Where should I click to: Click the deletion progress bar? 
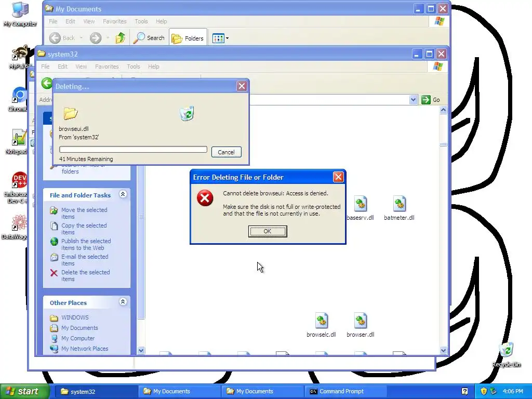point(133,150)
